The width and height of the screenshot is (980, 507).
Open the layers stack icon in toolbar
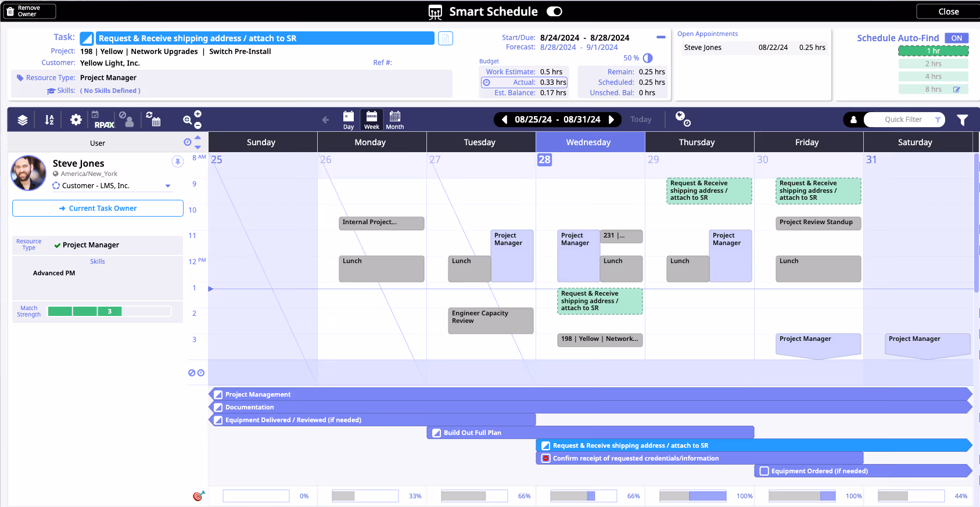click(23, 120)
